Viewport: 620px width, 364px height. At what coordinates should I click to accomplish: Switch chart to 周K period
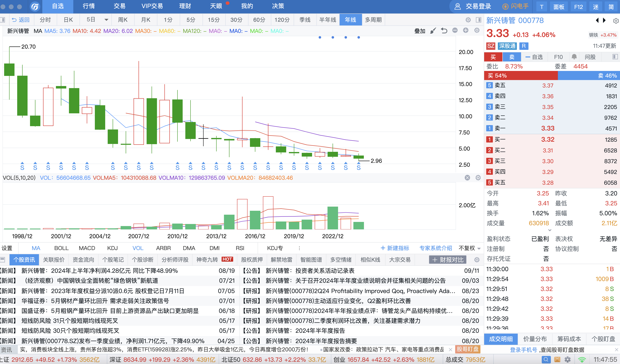[123, 20]
